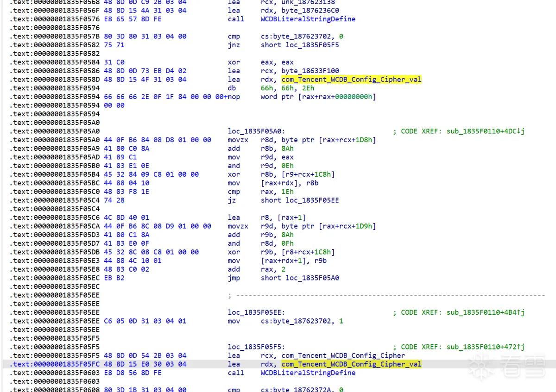Click highlighted com_Tencent_WCDB_Config_Cipher_val at 1835F05FC
Image resolution: width=556 pixels, height=392 pixels.
pos(352,364)
